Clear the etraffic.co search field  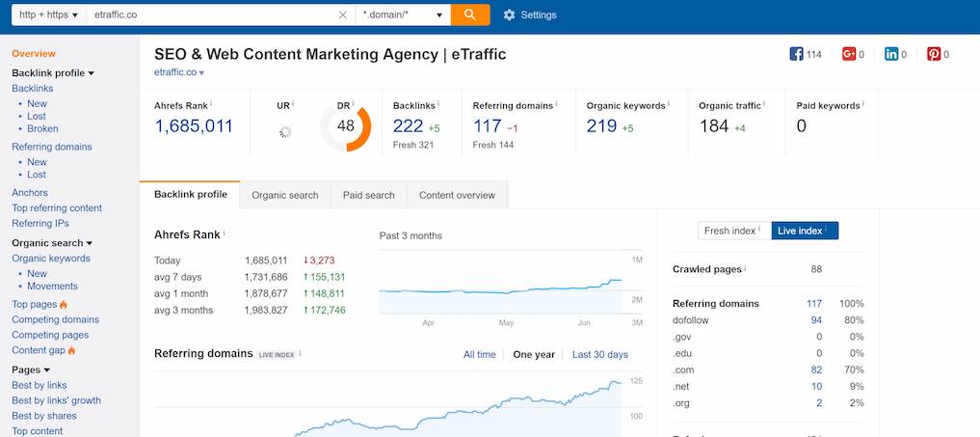click(342, 15)
